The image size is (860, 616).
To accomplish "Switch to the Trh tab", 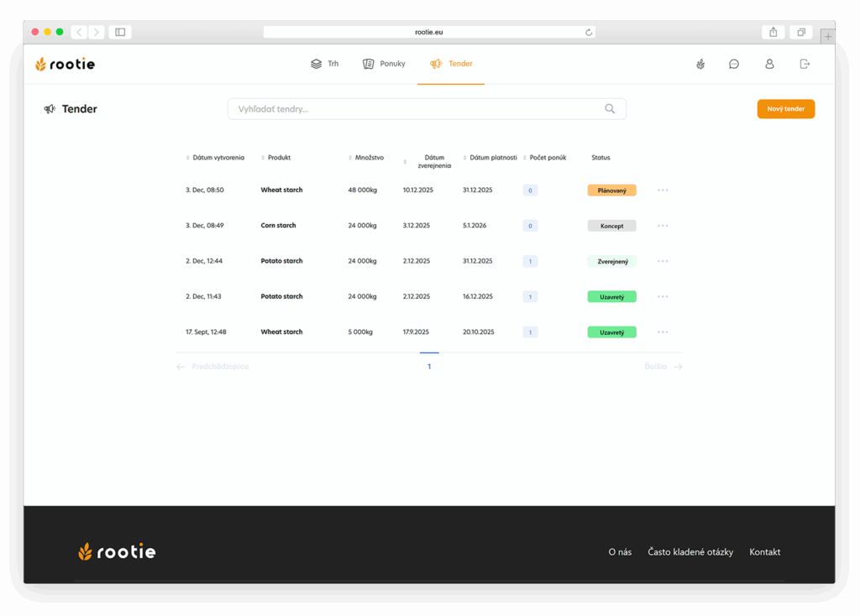I will click(x=325, y=64).
